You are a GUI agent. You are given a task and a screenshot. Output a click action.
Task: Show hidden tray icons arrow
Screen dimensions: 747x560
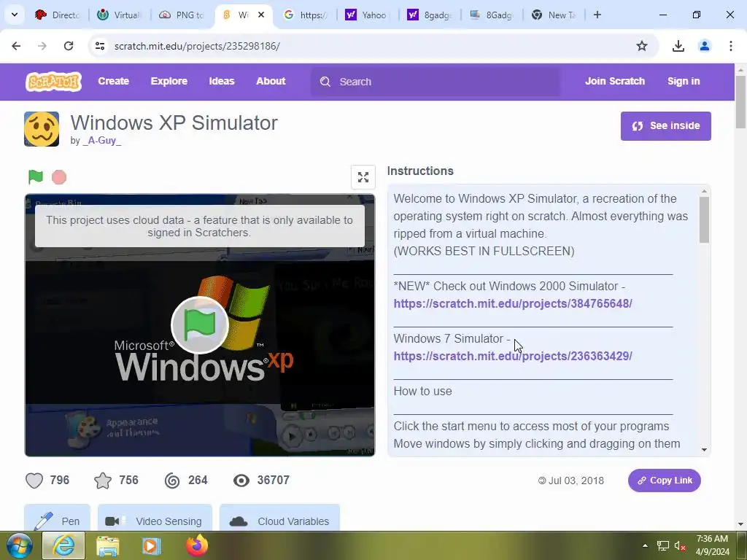(x=645, y=545)
